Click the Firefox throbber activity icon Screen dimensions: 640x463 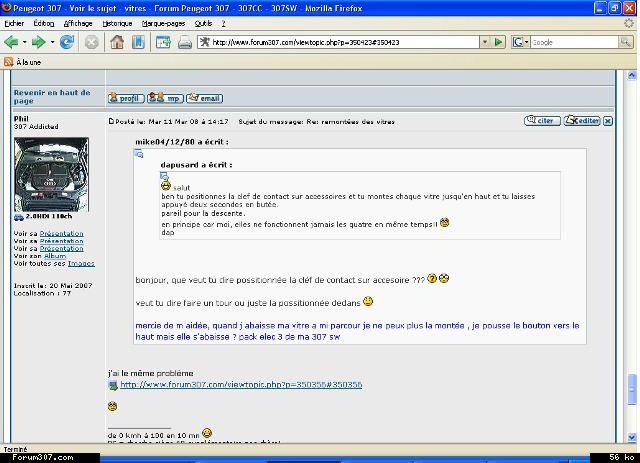(629, 23)
